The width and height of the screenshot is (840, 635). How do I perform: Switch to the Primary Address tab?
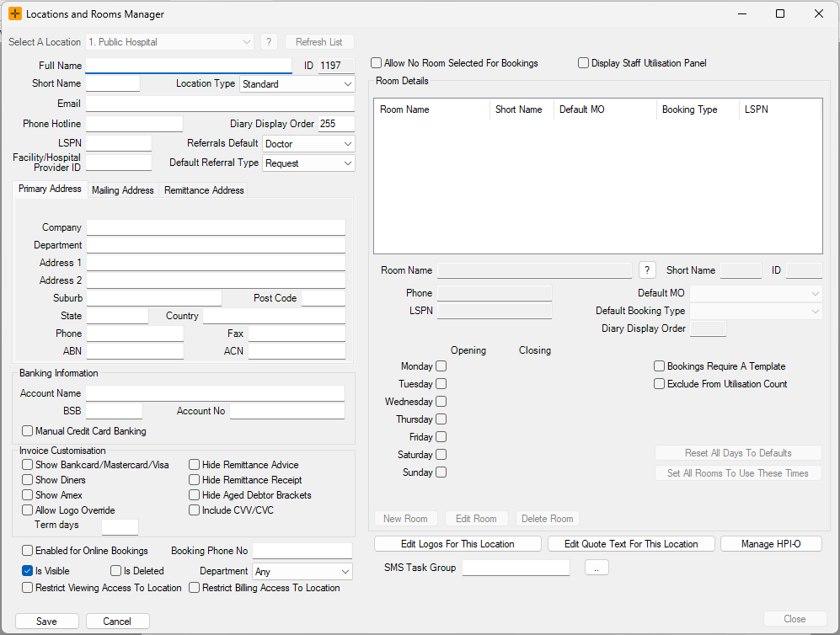tap(50, 189)
